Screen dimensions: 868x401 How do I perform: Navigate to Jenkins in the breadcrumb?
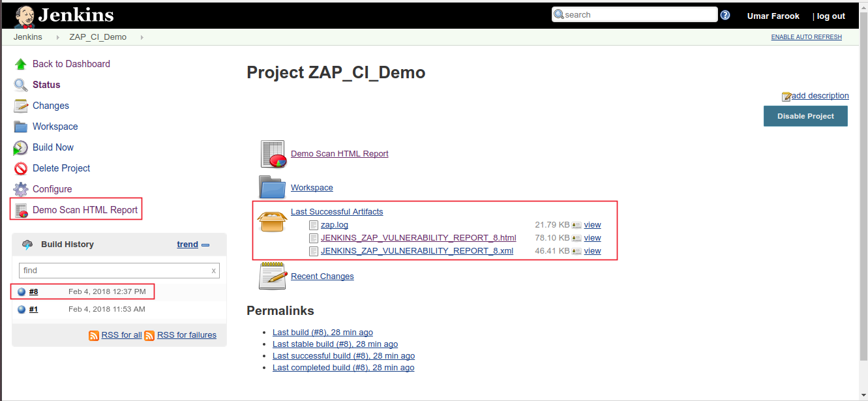(27, 37)
